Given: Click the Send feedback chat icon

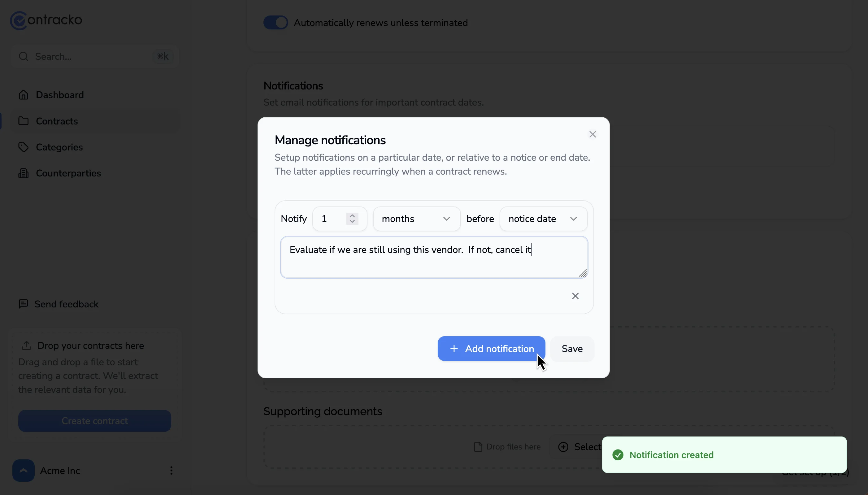Looking at the screenshot, I should [x=23, y=304].
